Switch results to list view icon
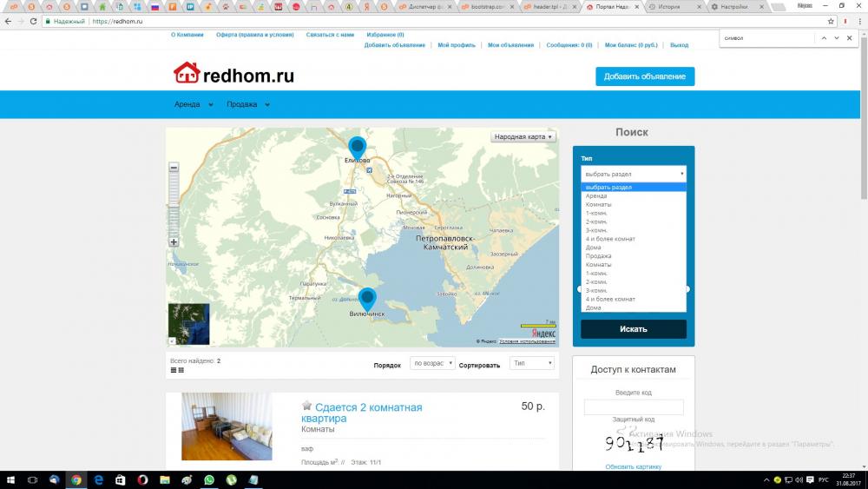The image size is (868, 489). [174, 370]
